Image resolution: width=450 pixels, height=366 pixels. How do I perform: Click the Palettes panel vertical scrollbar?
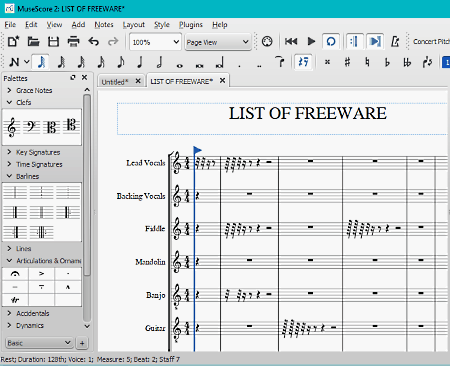point(87,185)
